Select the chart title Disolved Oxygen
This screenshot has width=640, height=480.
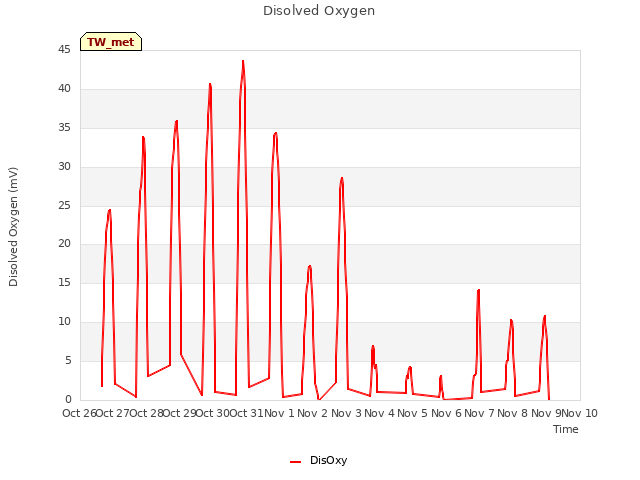point(319,11)
